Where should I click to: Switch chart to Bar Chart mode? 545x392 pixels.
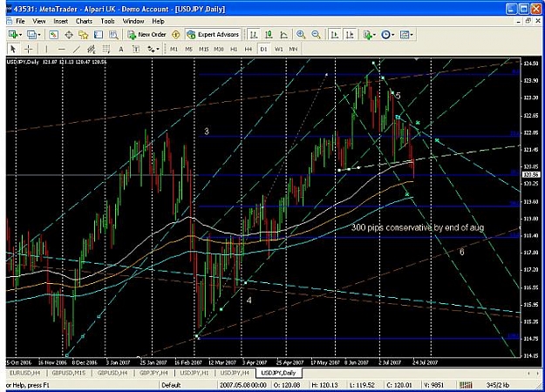(254, 34)
